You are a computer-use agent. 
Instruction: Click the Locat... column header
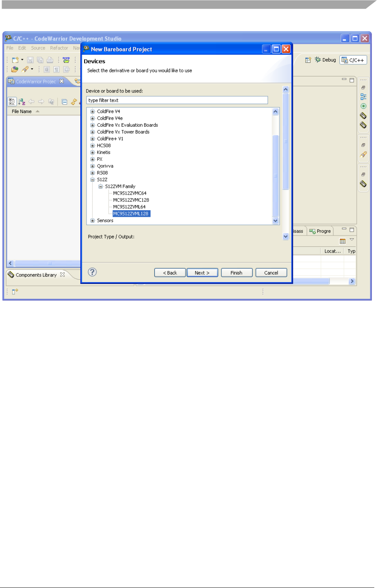(x=332, y=251)
